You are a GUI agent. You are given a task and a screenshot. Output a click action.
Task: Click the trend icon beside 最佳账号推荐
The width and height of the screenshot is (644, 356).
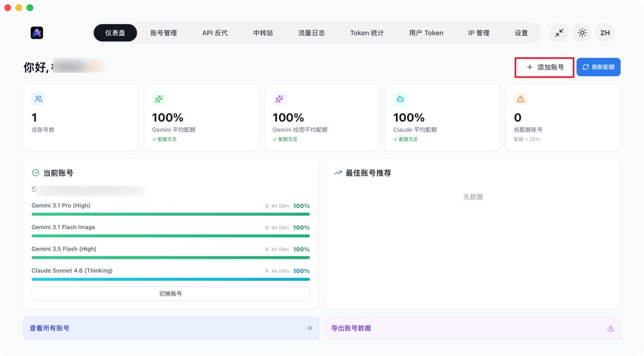[x=338, y=173]
